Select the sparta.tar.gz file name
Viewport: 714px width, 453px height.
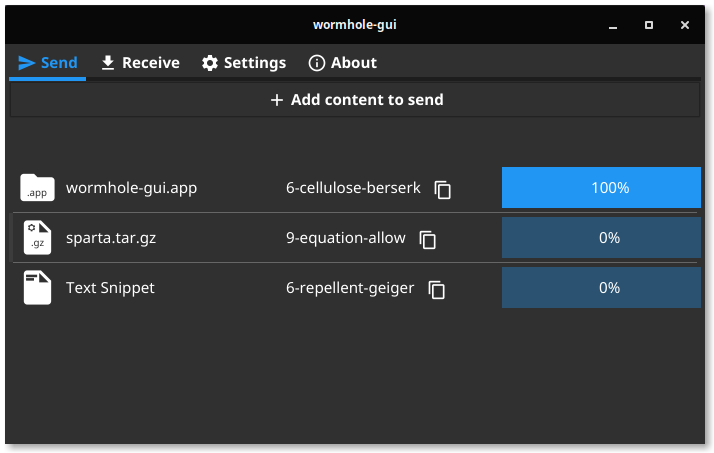click(x=111, y=238)
